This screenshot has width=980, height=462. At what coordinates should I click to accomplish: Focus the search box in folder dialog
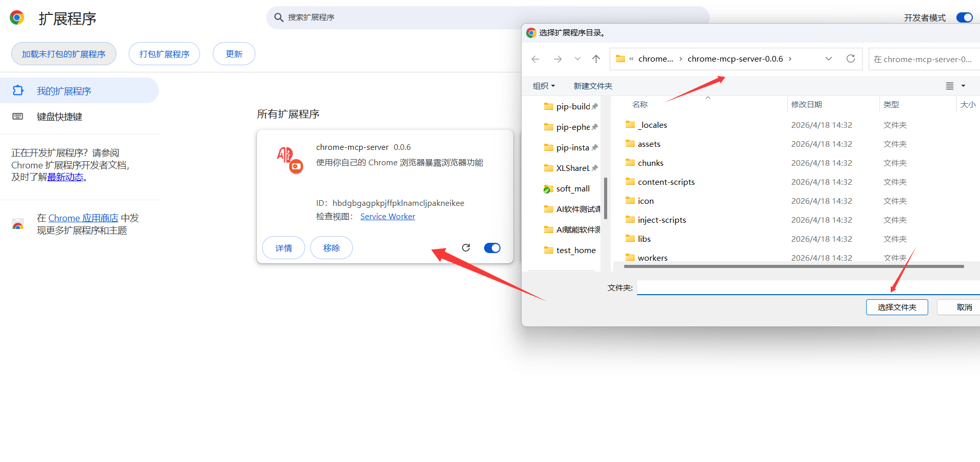tap(924, 59)
